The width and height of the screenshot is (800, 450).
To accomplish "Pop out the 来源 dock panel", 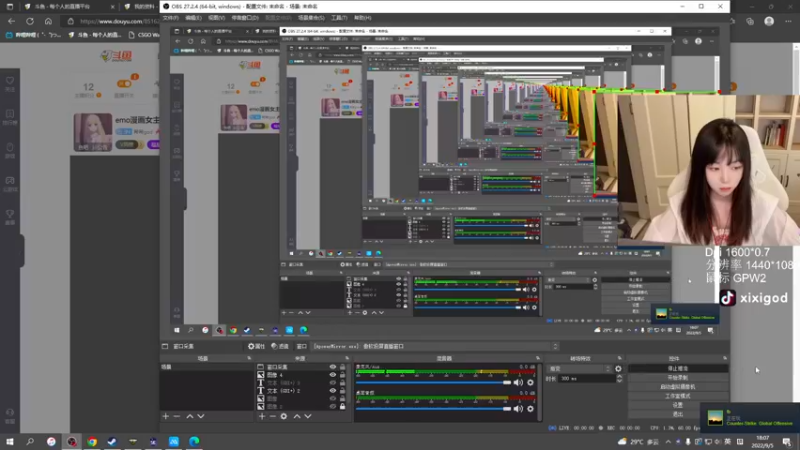I will (347, 358).
